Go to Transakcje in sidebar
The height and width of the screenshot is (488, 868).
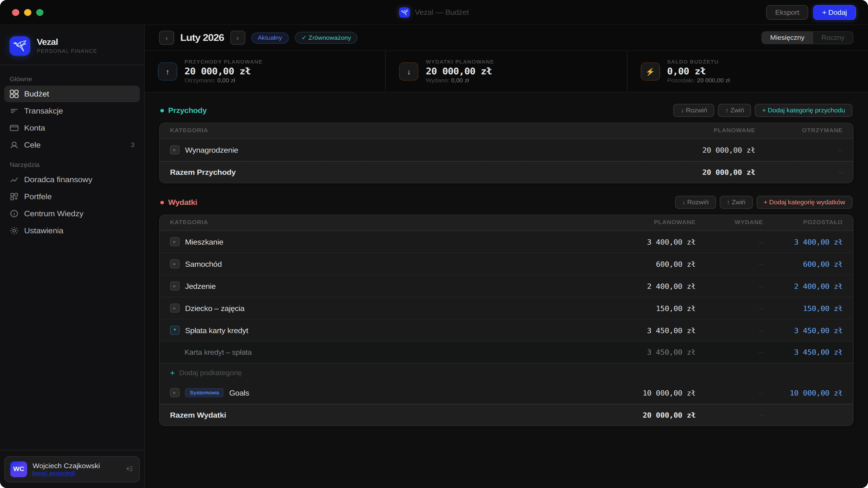[x=43, y=111]
